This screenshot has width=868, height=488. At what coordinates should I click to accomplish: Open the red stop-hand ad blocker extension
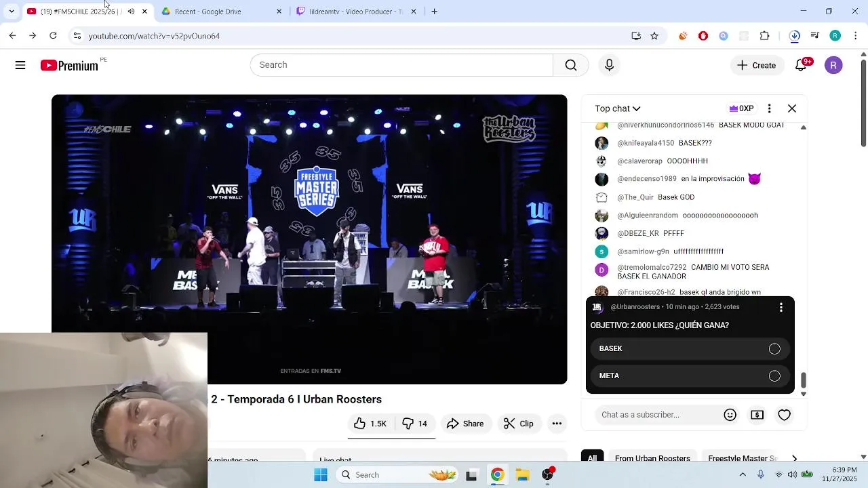click(x=703, y=36)
